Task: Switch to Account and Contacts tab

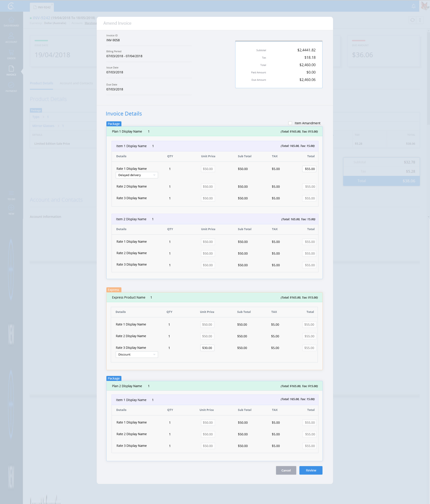Action: click(76, 83)
